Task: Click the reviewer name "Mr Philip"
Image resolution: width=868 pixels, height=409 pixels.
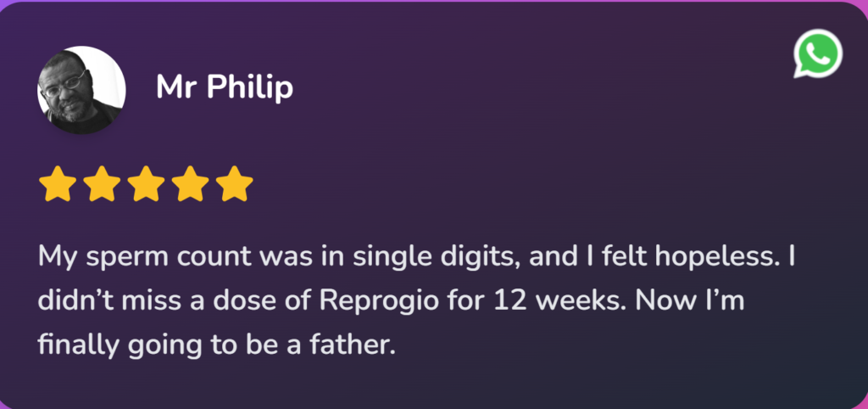Action: [225, 88]
